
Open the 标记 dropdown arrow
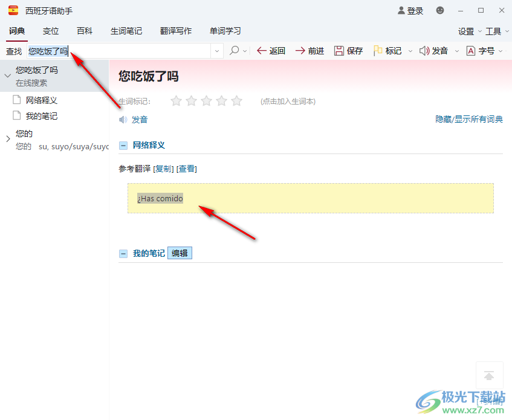click(x=410, y=51)
